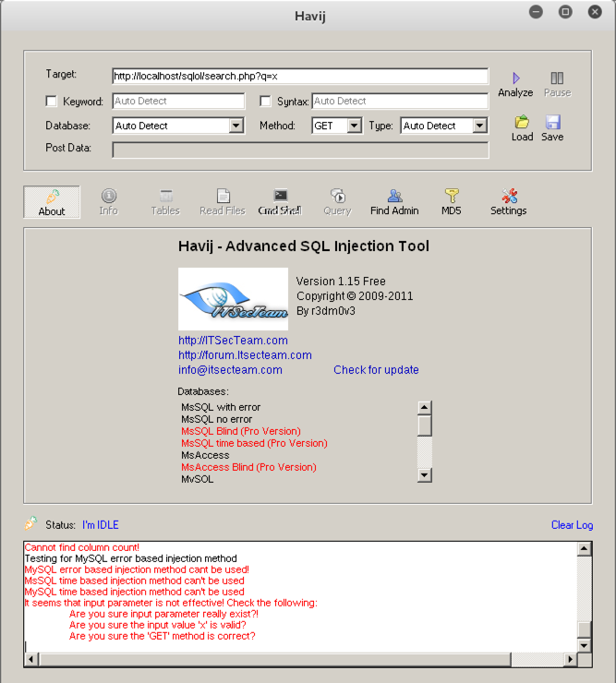Click the Syntax Auto Detect field

(400, 101)
